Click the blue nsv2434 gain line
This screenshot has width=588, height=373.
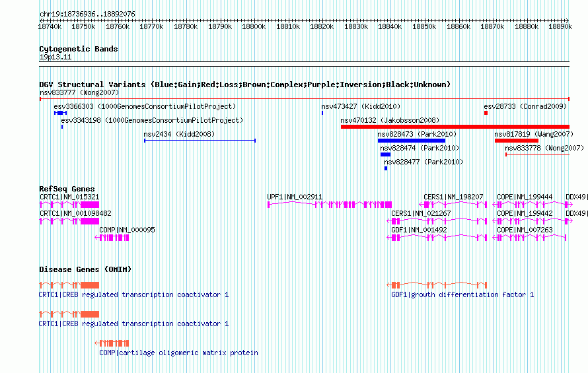click(x=200, y=141)
